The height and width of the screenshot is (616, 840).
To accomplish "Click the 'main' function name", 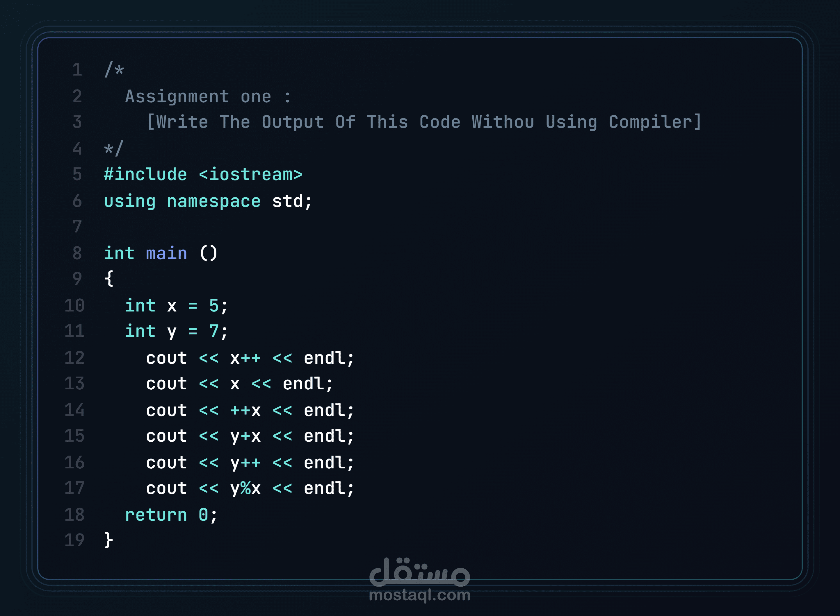I will tap(166, 253).
